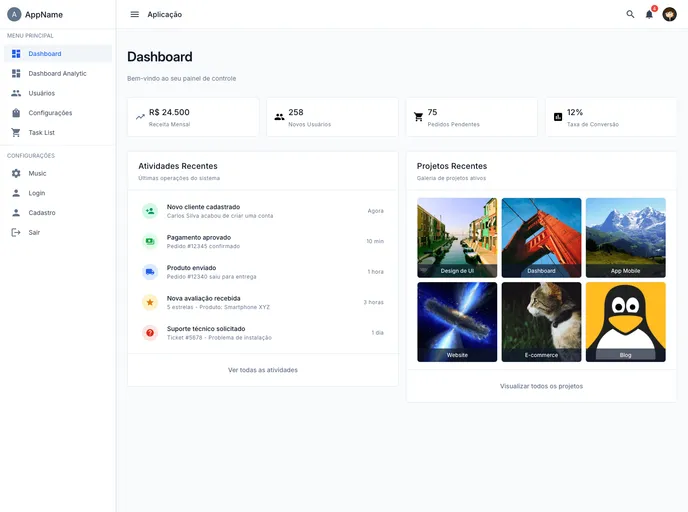Image resolution: width=688 pixels, height=512 pixels.
Task: Select the R$ 24.500 revenue card
Action: tap(193, 117)
